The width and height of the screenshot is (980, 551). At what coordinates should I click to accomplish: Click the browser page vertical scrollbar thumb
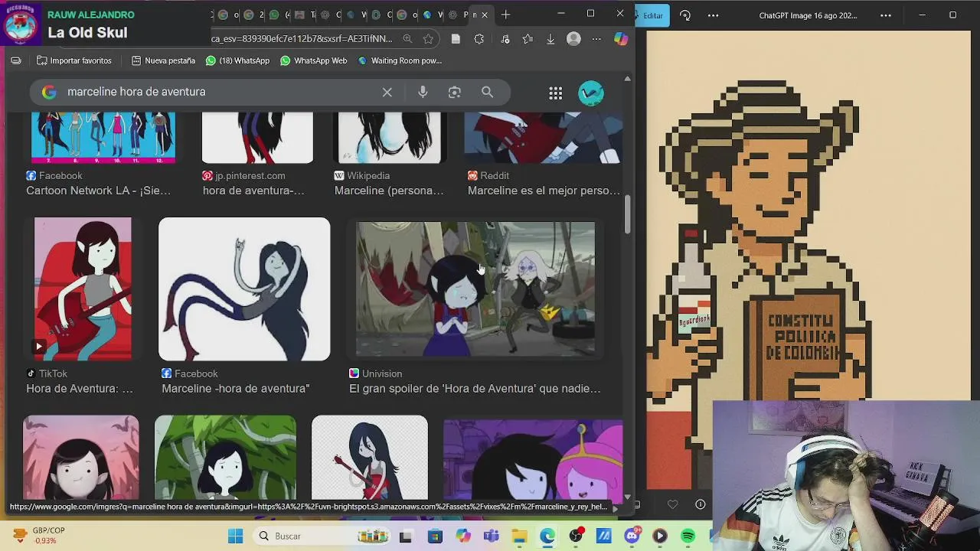pyautogui.click(x=627, y=215)
